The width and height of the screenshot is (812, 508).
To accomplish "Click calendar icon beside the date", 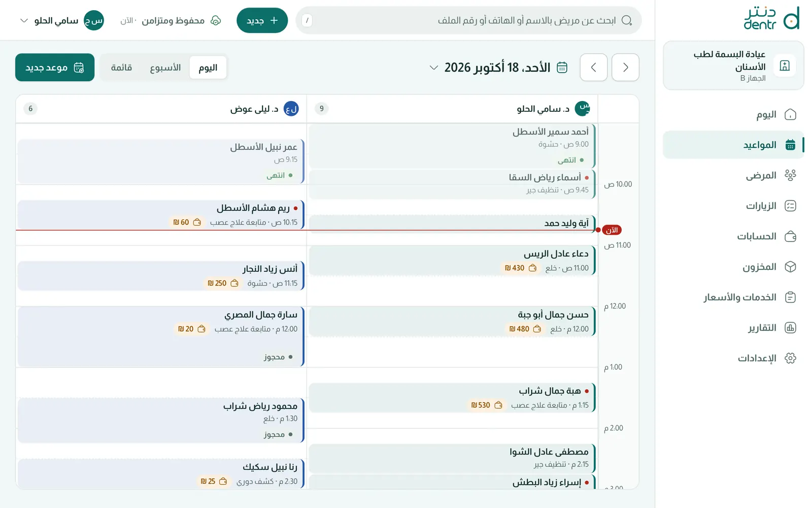I will [562, 68].
